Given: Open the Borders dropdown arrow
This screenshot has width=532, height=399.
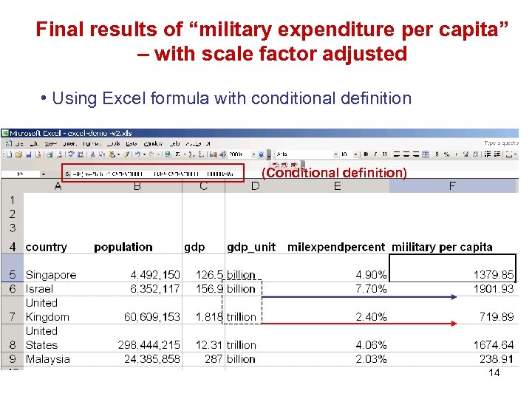Looking at the screenshot, I should coord(516,154).
